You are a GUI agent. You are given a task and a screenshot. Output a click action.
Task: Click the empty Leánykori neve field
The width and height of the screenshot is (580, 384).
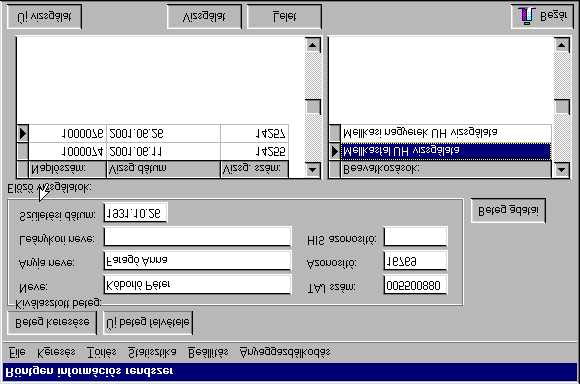pos(198,237)
